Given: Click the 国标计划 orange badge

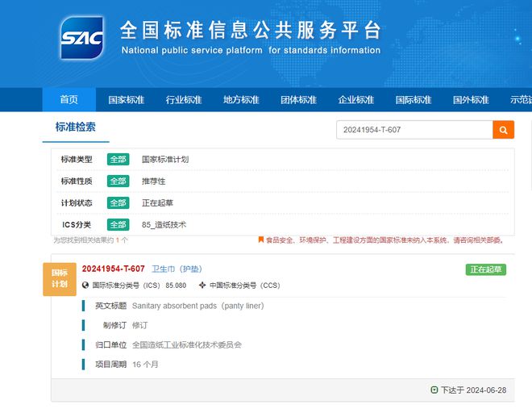Looking at the screenshot, I should point(60,279).
